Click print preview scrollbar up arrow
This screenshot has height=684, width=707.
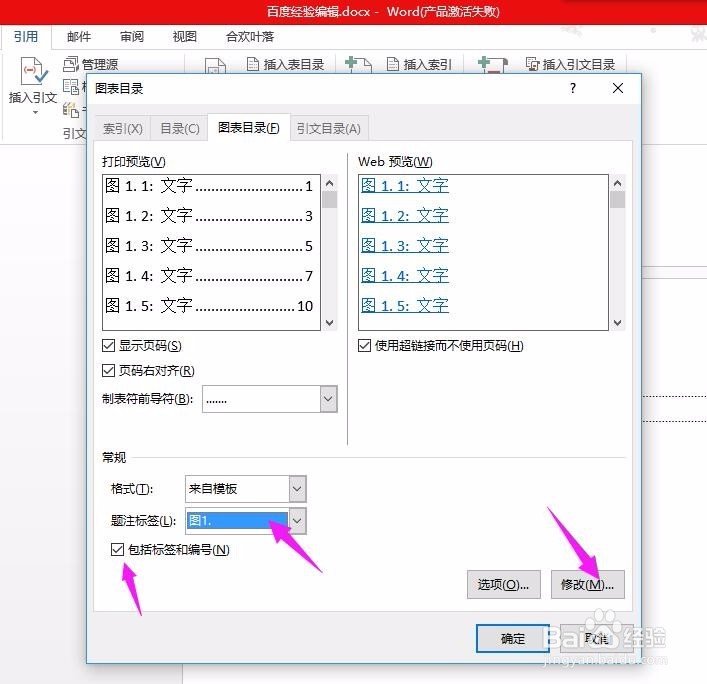click(330, 183)
